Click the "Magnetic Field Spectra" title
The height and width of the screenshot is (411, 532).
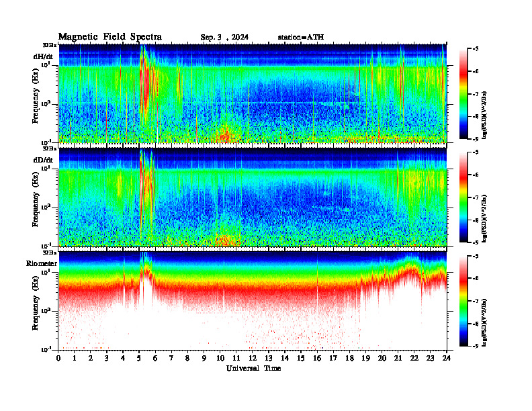(110, 37)
